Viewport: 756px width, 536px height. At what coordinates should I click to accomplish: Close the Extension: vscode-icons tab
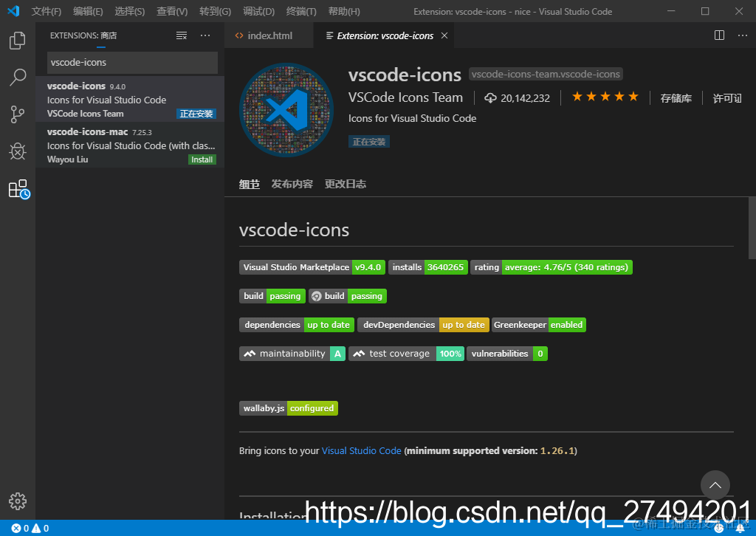(444, 35)
